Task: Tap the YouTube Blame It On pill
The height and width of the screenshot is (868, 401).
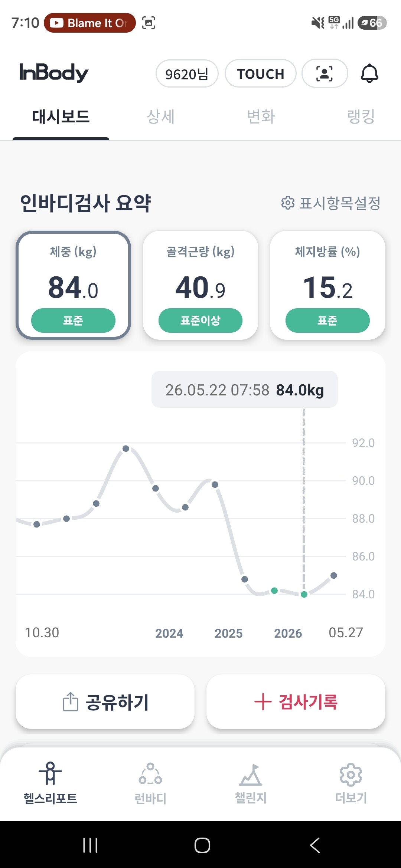Action: point(90,23)
